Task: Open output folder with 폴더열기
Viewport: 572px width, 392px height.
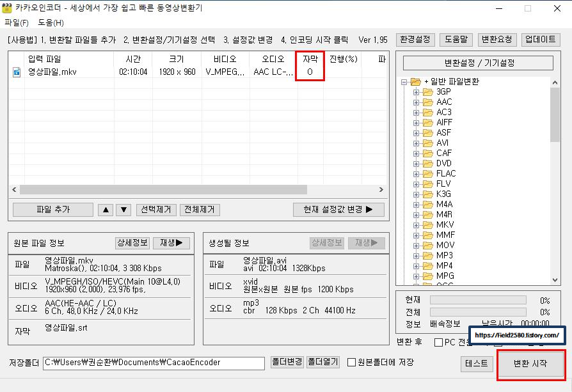Action: [323, 362]
